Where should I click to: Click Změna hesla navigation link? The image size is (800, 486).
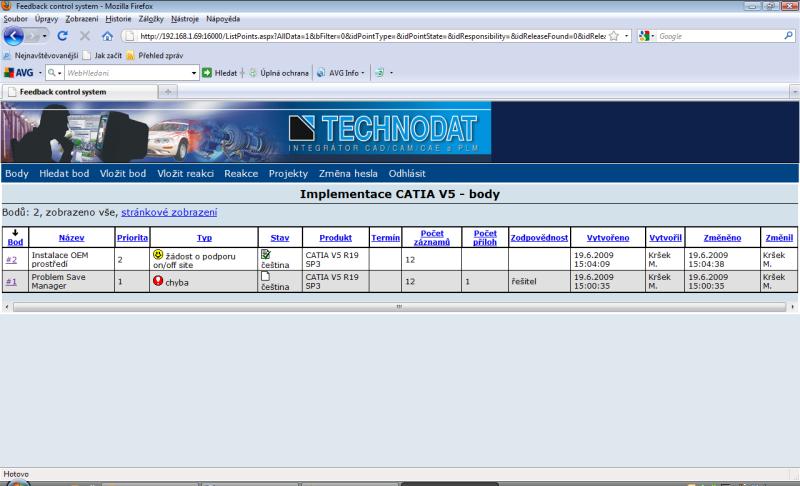click(x=348, y=173)
